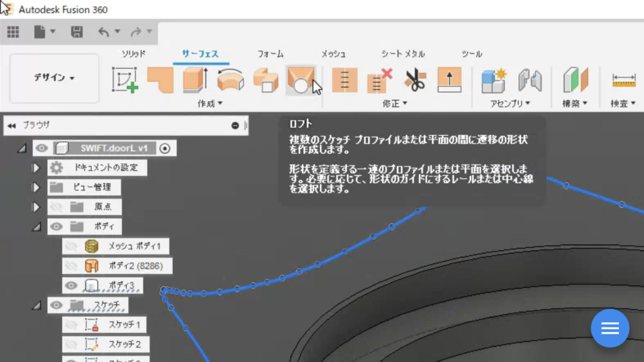Select the surface Extrude tool
The image size is (644, 362).
tap(196, 80)
